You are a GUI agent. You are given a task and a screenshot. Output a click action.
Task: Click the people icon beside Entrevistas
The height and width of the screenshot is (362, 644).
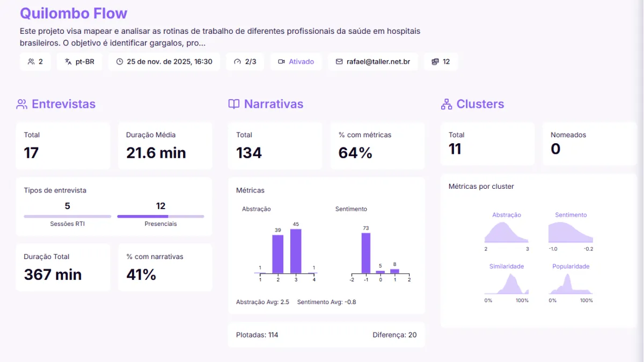pos(20,104)
